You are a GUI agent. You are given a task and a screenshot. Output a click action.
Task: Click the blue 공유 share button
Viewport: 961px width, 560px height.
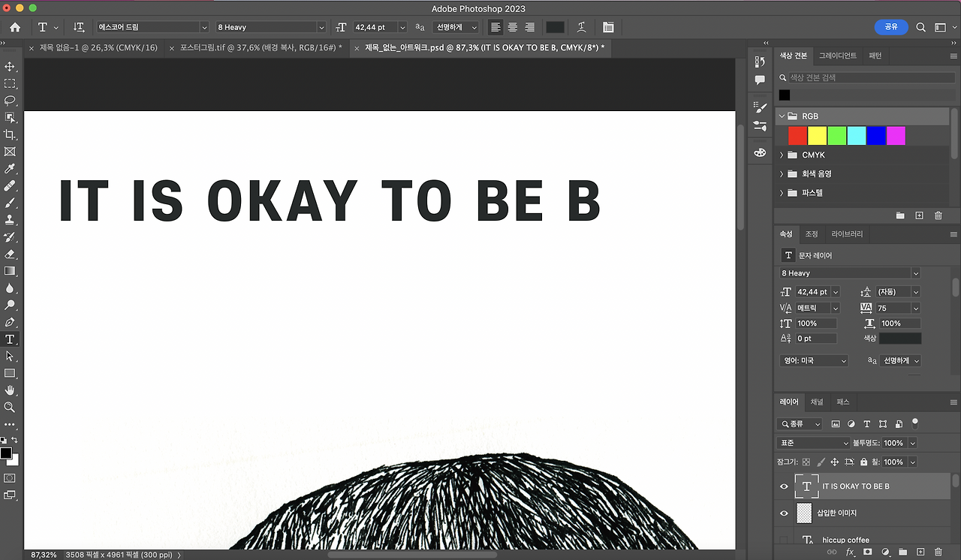pyautogui.click(x=891, y=27)
